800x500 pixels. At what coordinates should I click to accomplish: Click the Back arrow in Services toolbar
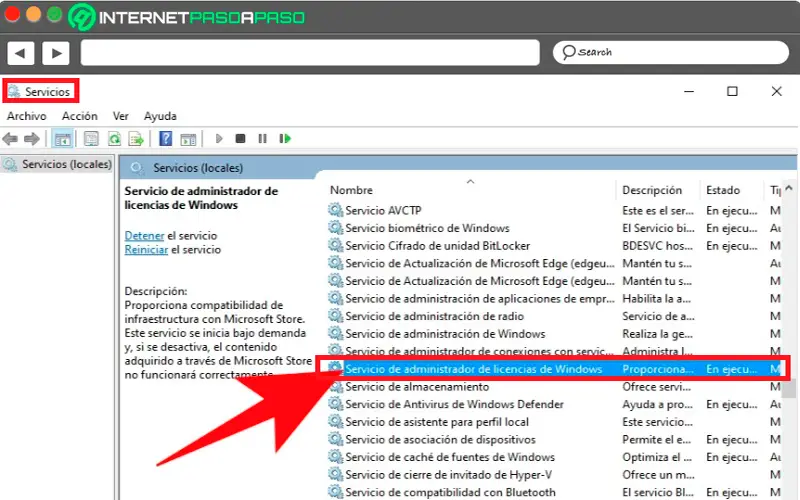point(10,139)
